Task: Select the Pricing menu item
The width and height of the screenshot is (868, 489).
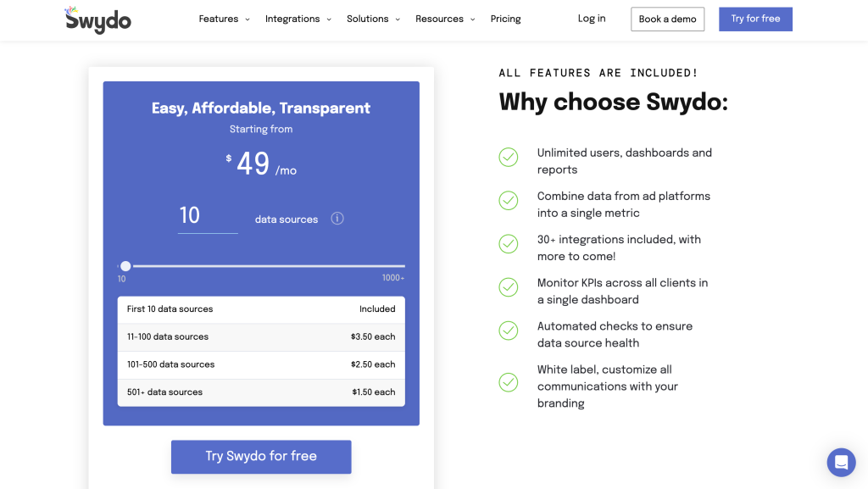Action: pos(505,18)
